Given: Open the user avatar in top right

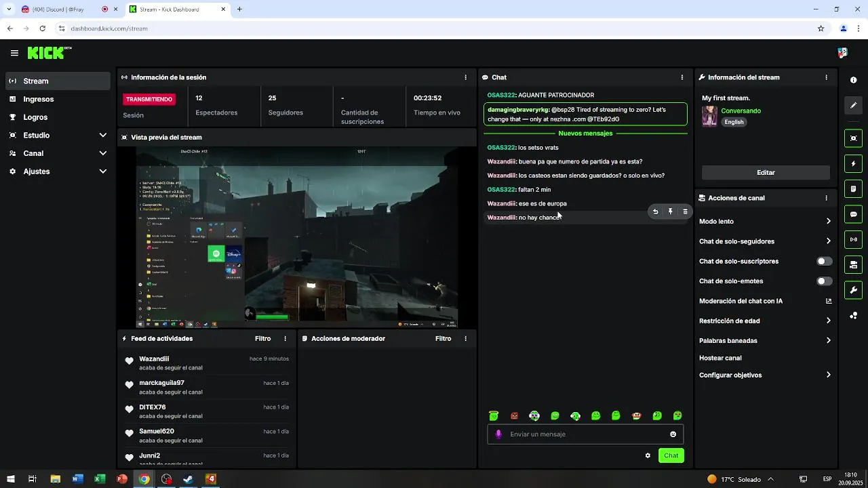Looking at the screenshot, I should 843,53.
